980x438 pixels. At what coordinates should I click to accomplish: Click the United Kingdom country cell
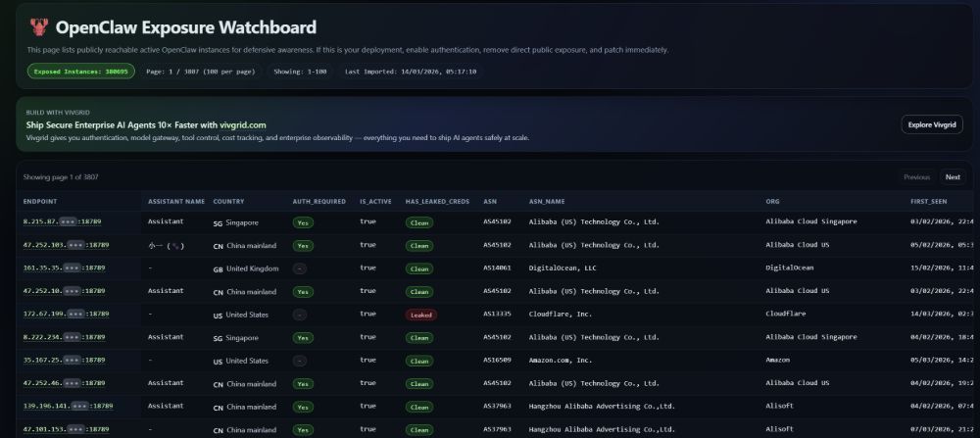pyautogui.click(x=246, y=268)
